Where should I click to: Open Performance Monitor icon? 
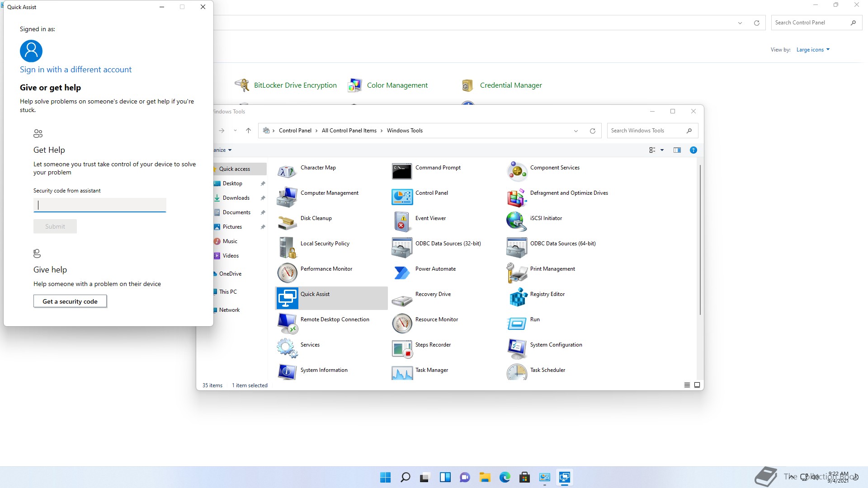pyautogui.click(x=287, y=273)
